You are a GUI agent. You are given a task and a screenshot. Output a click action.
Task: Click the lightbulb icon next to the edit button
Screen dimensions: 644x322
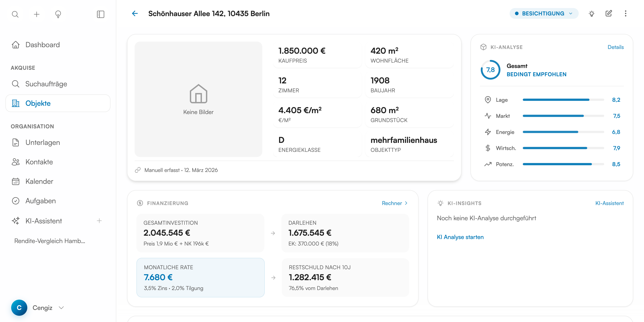(x=592, y=13)
